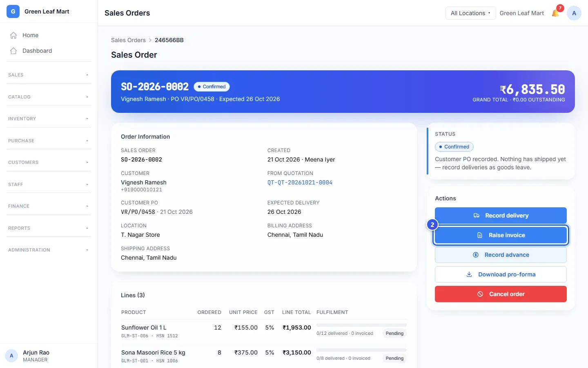Viewport: 588px width, 368px height.
Task: Click line total ₹1,953.00
Action: [297, 328]
